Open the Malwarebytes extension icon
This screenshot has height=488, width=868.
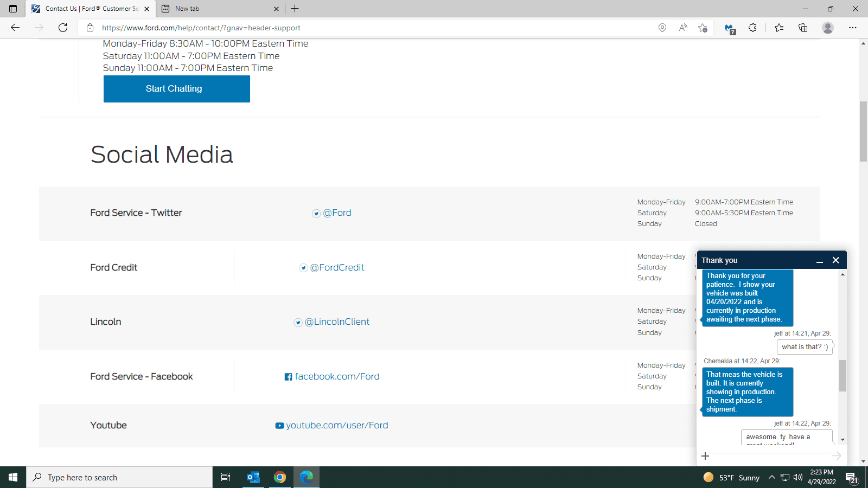pos(730,28)
